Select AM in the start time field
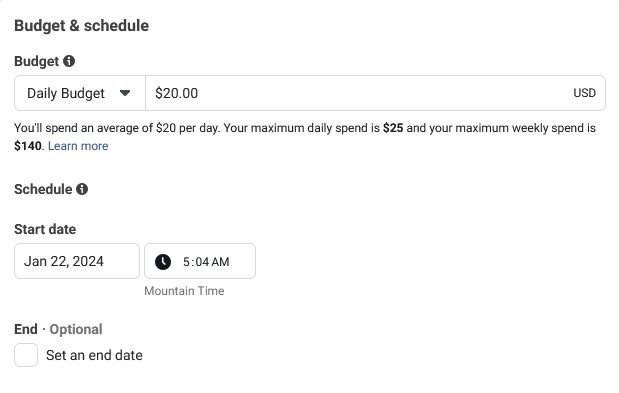Screen dimensions: 619x393 tap(220, 262)
